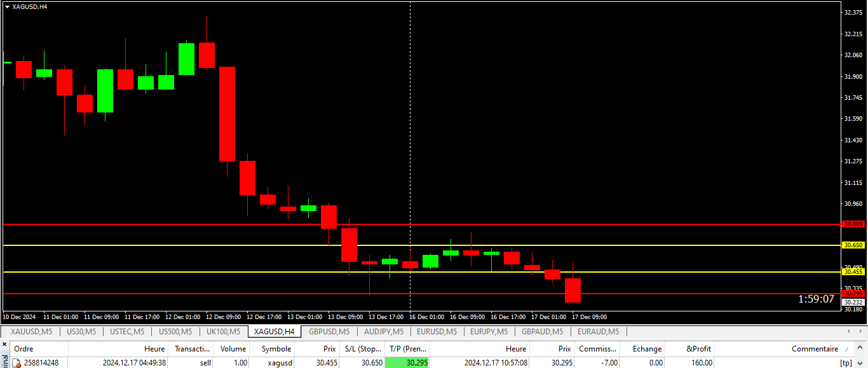The height and width of the screenshot is (368, 868).
Task: Click the red 30.809 price level label
Action: click(853, 224)
